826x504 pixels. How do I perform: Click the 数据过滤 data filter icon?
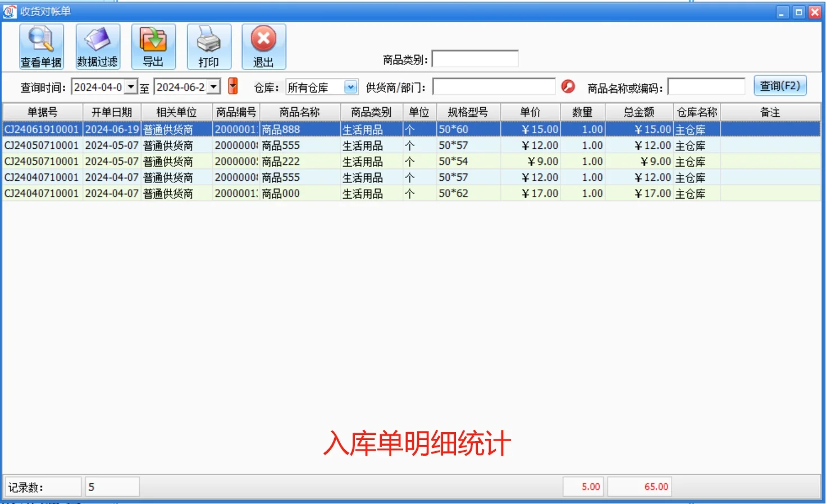(x=97, y=47)
